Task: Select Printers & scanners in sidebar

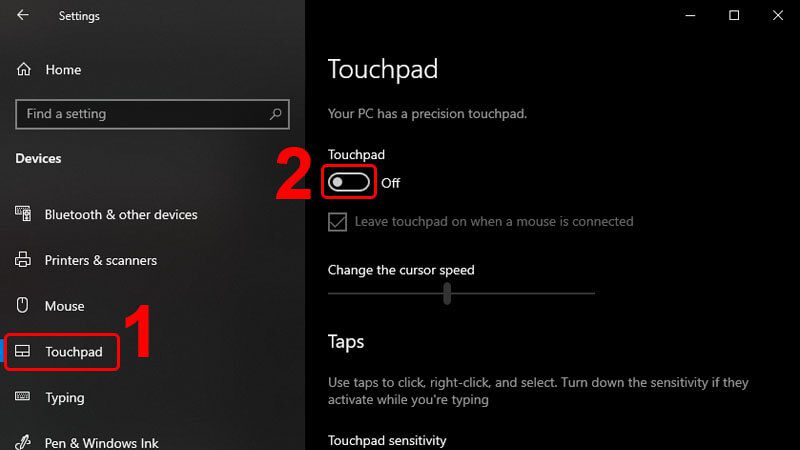Action: point(100,261)
